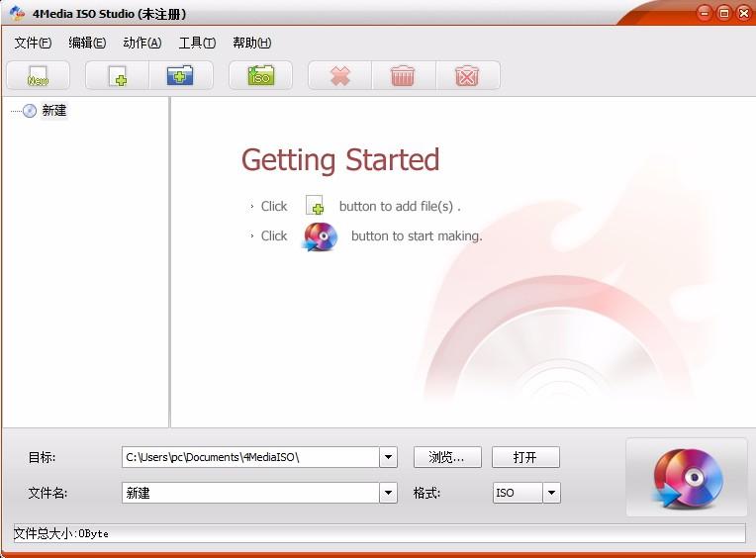This screenshot has width=756, height=558.
Task: Expand the 文件名 dropdown arrow
Action: click(x=389, y=493)
